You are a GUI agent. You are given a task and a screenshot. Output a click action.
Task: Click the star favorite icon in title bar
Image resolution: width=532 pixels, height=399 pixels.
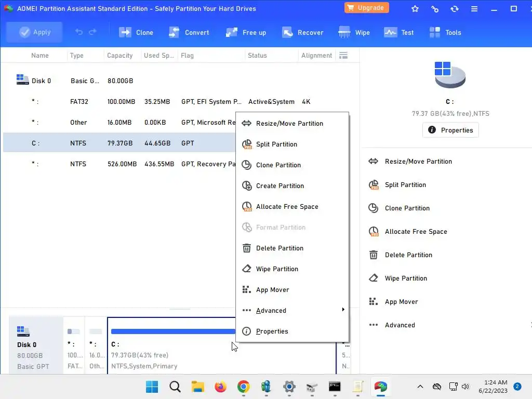click(x=415, y=9)
